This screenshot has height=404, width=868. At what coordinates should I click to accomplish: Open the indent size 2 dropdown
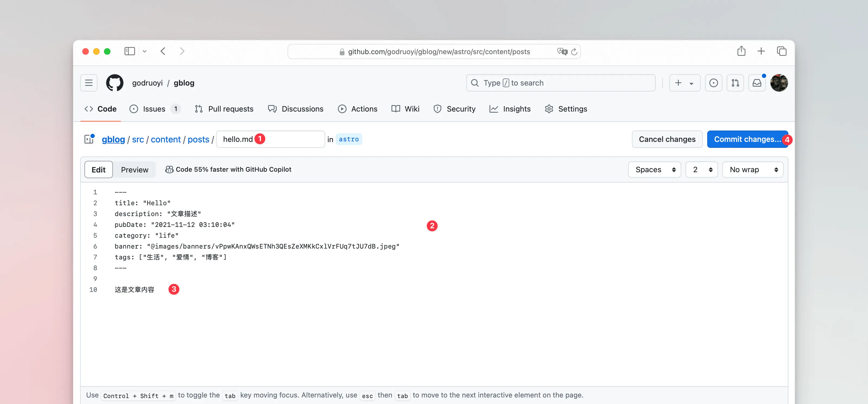pyautogui.click(x=701, y=170)
